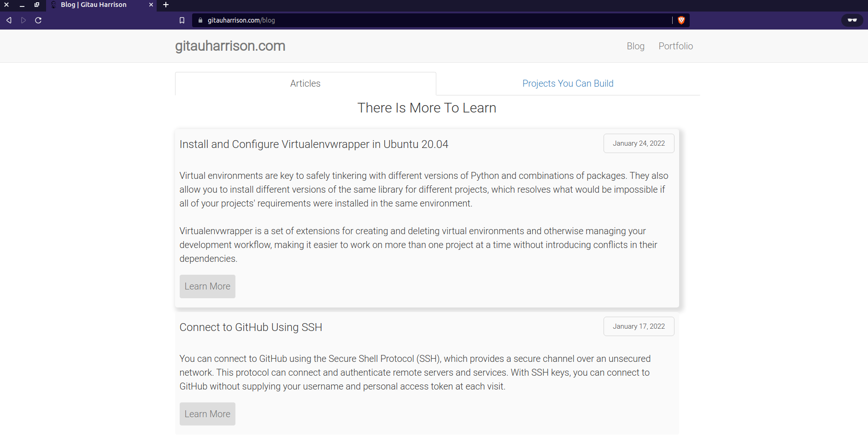
Task: Bookmark this page with the bookmark icon
Action: pyautogui.click(x=182, y=20)
